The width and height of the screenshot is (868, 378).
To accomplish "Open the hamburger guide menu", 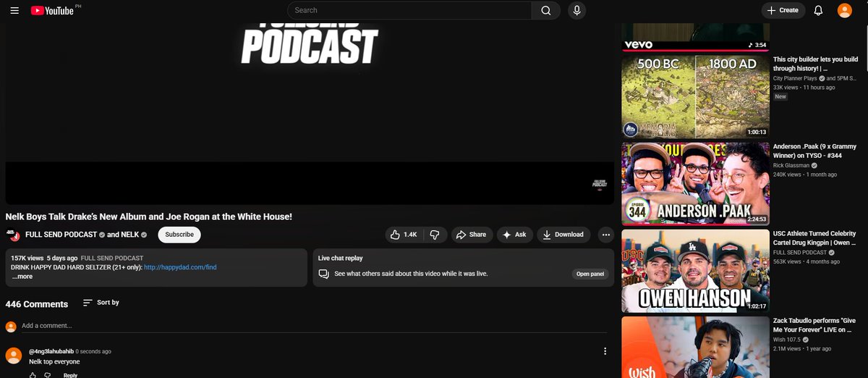I will 14,10.
